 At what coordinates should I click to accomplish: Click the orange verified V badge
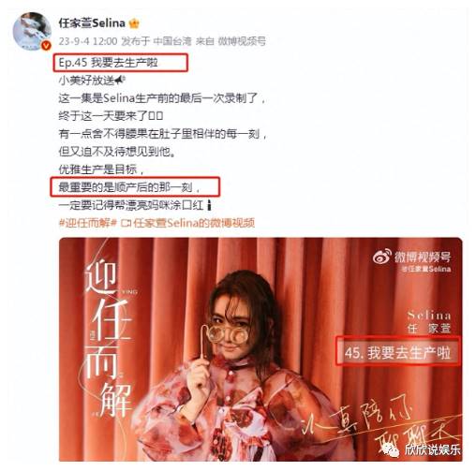point(47,46)
